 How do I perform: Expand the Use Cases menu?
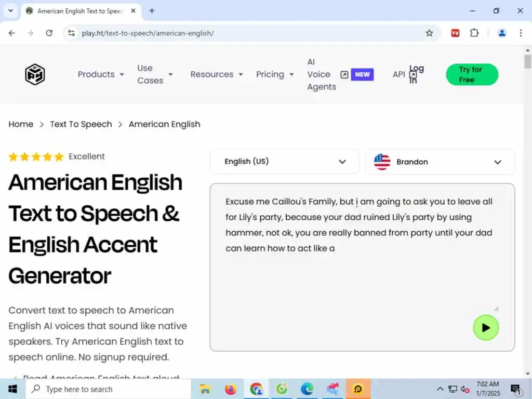click(155, 74)
